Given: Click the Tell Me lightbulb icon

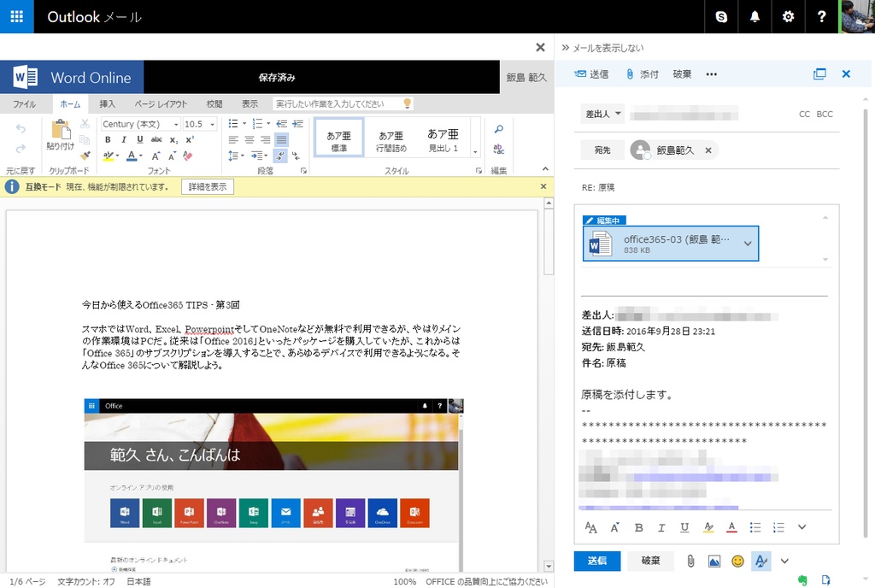Looking at the screenshot, I should coord(408,103).
